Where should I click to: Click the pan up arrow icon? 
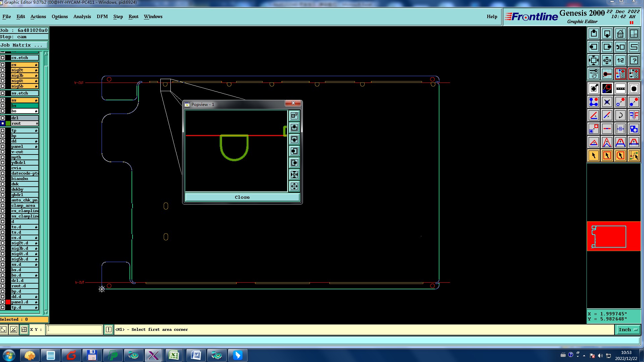point(594,34)
